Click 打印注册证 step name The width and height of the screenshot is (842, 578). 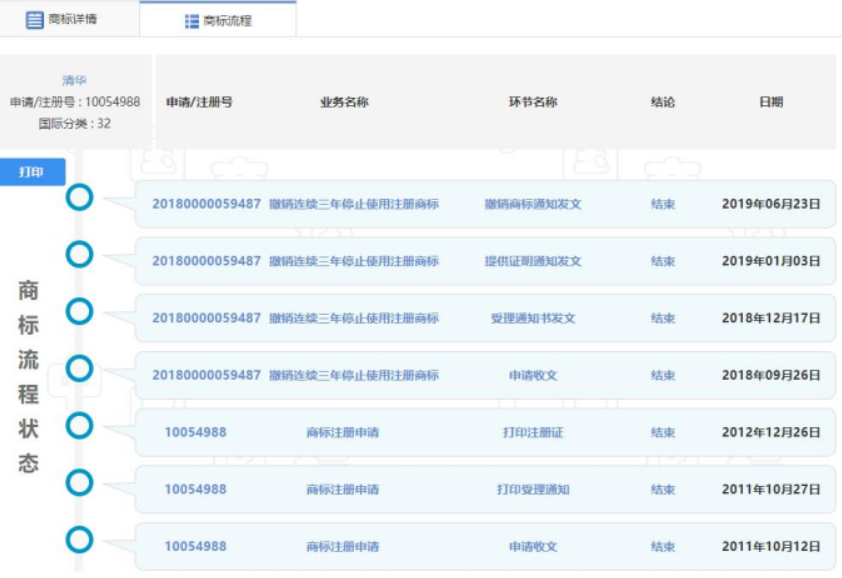[x=532, y=432]
